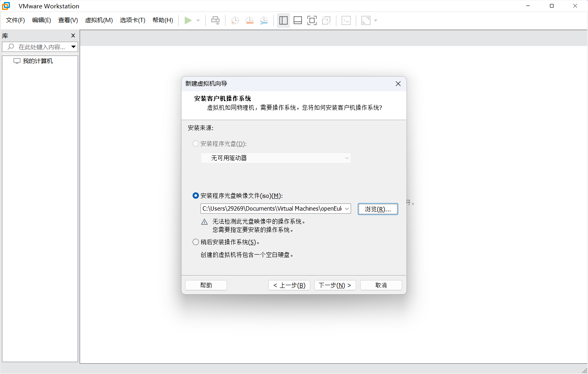The width and height of the screenshot is (588, 374).
Task: Open the 虚拟机(M) menu
Action: [x=99, y=20]
